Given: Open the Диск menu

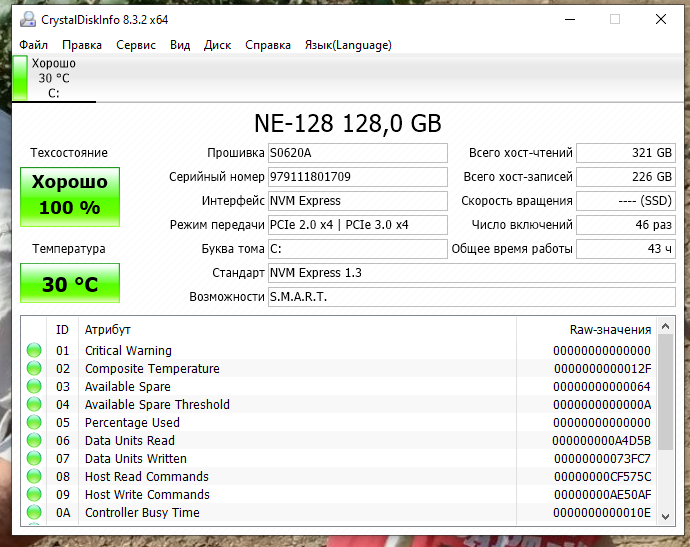Looking at the screenshot, I should click(217, 45).
